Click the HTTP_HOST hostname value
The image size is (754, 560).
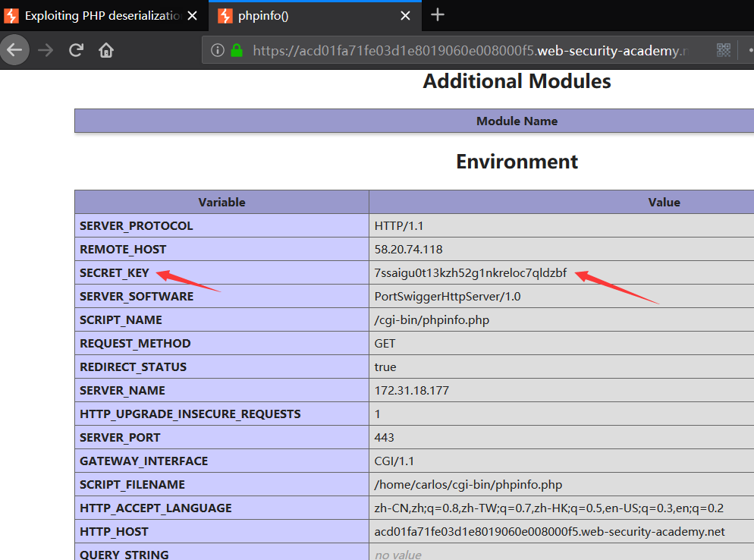(x=549, y=532)
